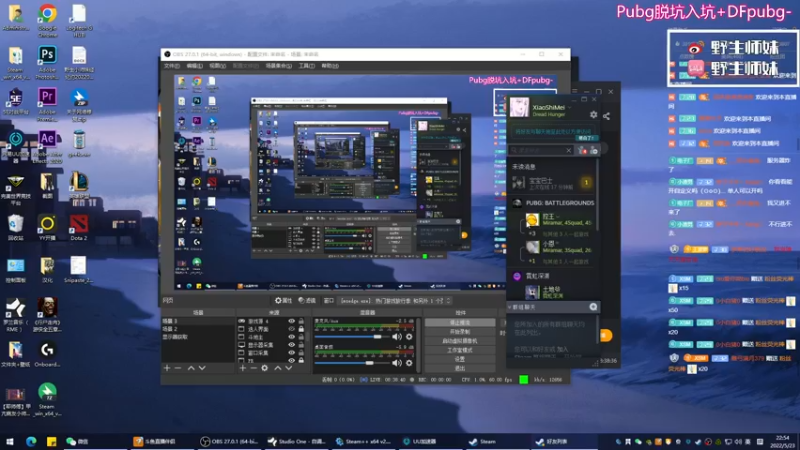Click the audio mixer vertical scrollbar

pyautogui.click(x=418, y=345)
